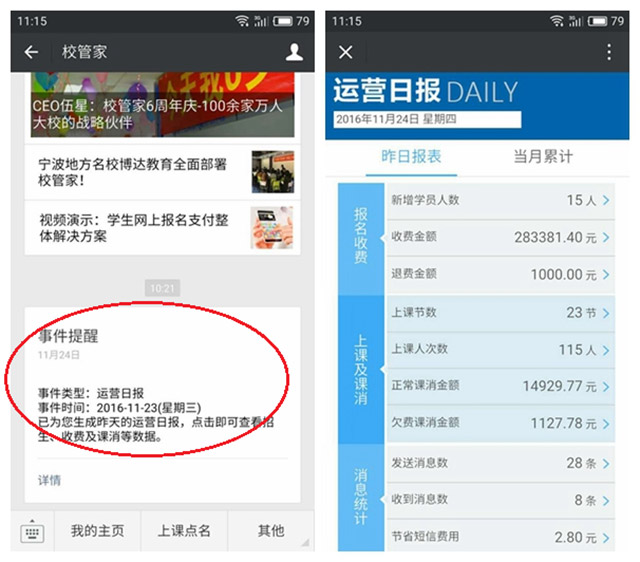Screen dimensions: 640x562
Task: Switch to 当月累计 tab
Action: click(x=543, y=157)
